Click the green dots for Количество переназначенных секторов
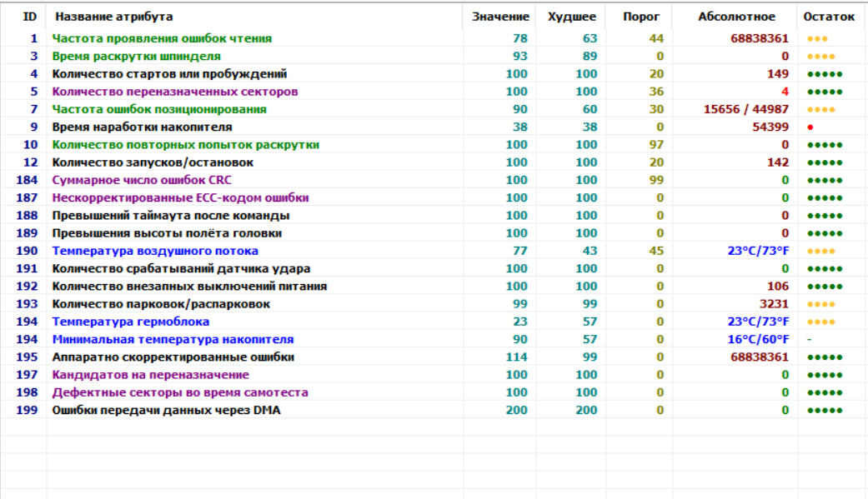The image size is (868, 499). (825, 92)
